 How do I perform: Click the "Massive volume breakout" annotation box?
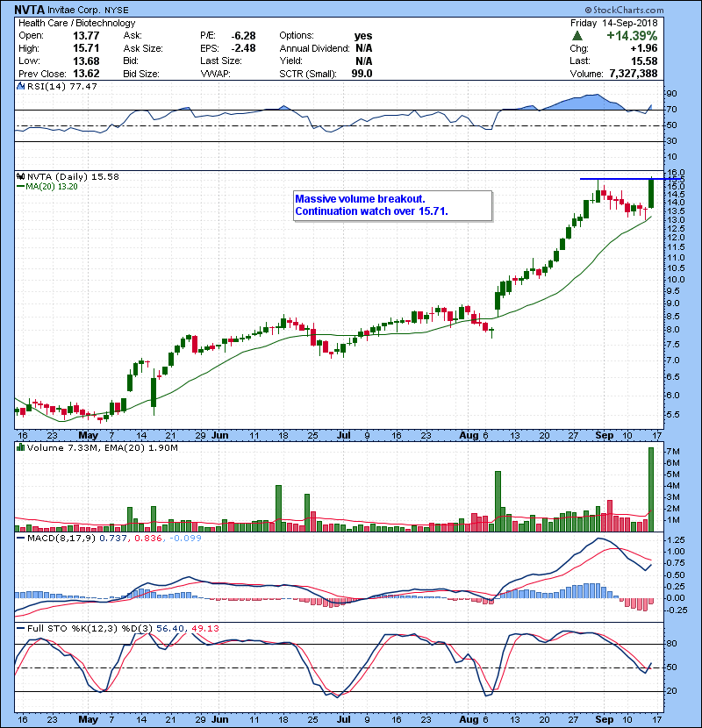[390, 205]
